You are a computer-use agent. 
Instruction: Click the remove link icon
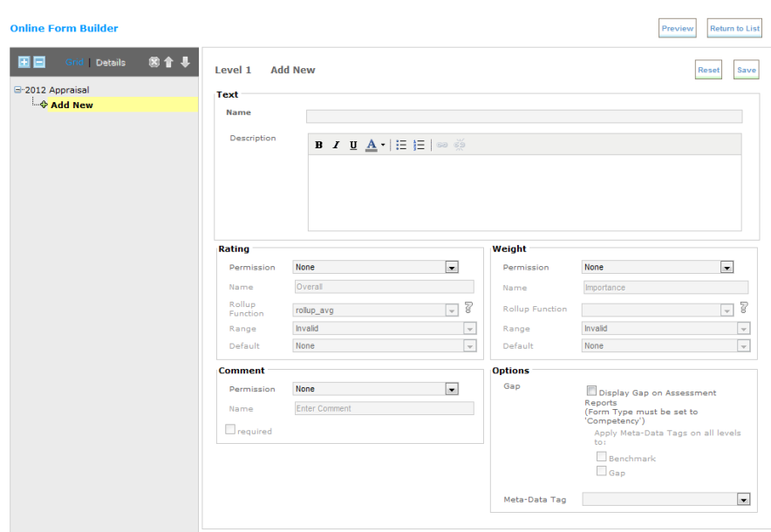pyautogui.click(x=460, y=145)
